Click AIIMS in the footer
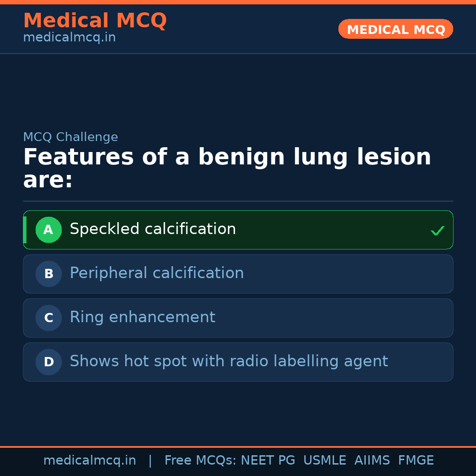The width and height of the screenshot is (476, 476). (372, 461)
